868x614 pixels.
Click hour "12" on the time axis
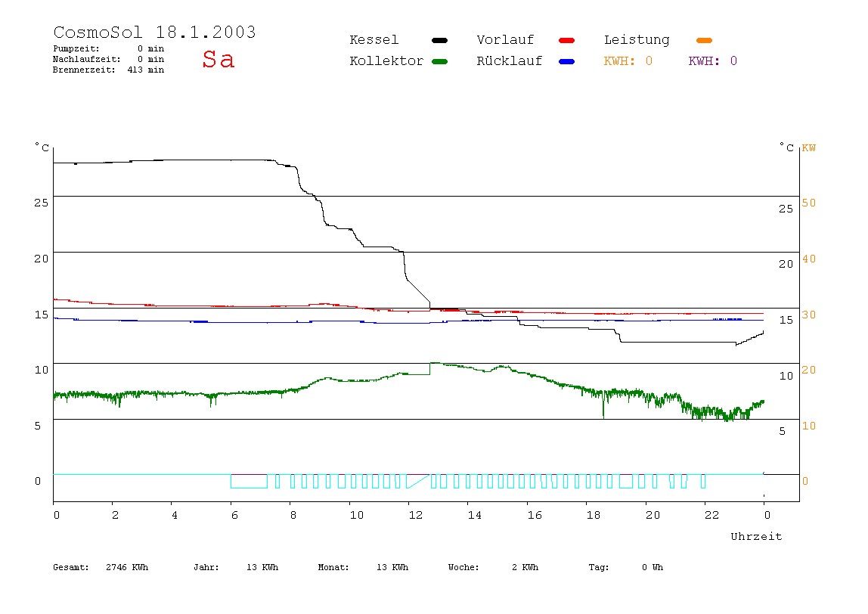(x=416, y=515)
